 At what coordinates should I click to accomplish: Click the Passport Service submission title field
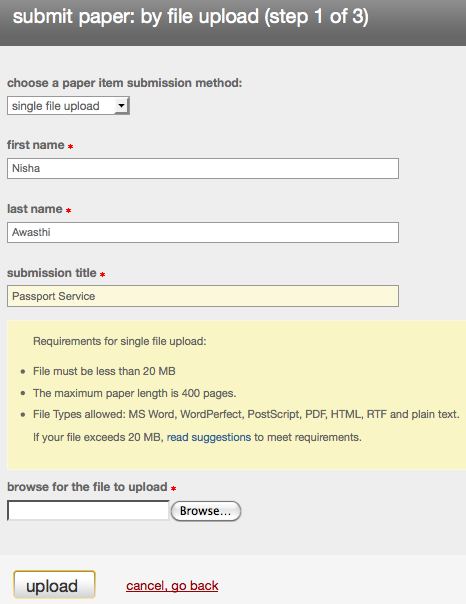tap(203, 296)
